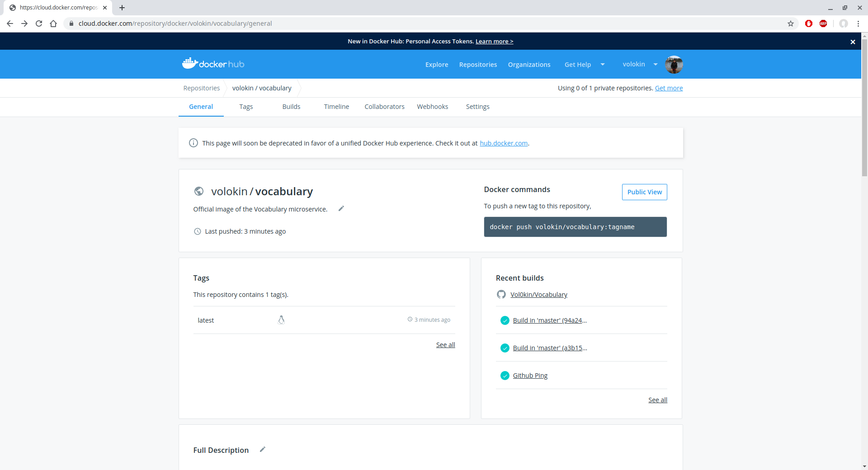The height and width of the screenshot is (470, 868).
Task: Open the Github Ping build link
Action: [x=530, y=376]
